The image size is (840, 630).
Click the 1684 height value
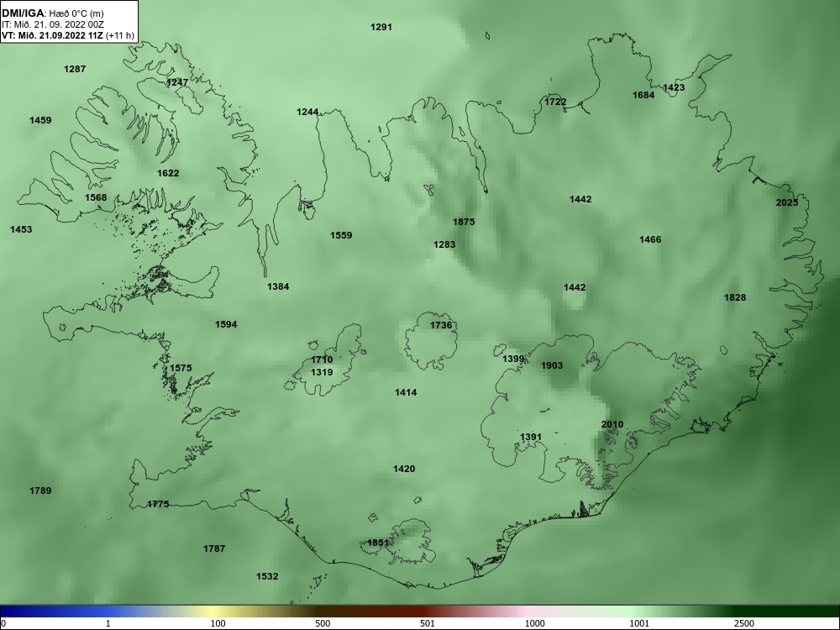(643, 95)
